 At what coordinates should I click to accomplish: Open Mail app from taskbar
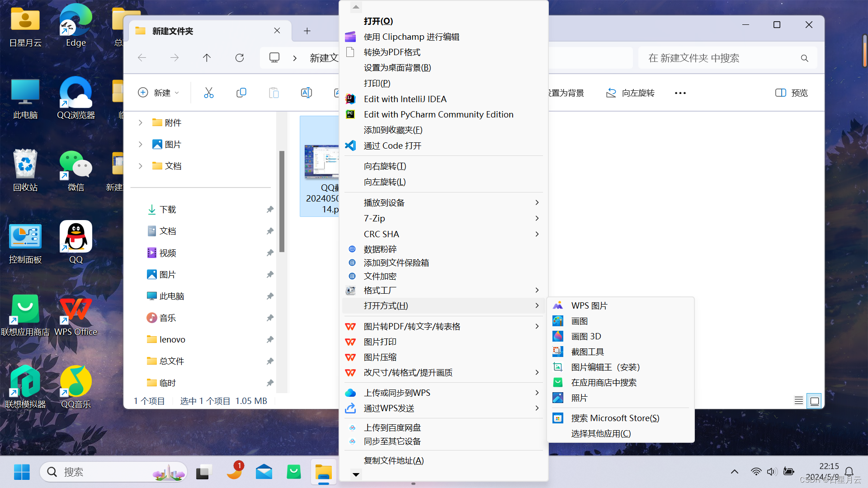(264, 472)
